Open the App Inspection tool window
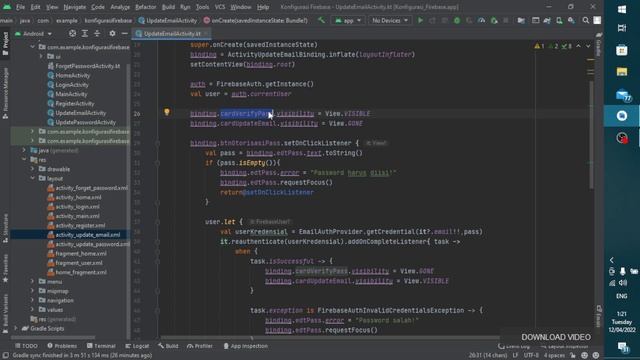The image size is (640, 360). click(245, 346)
